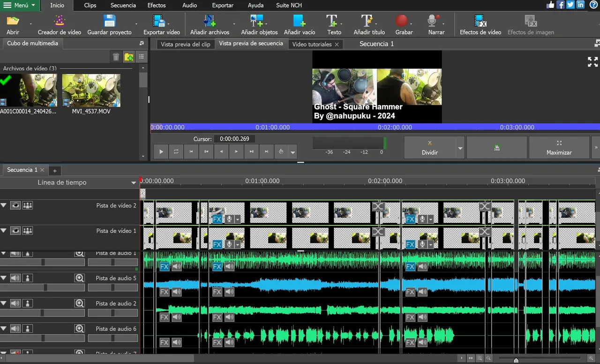Open Línea de tiempo view dropdown
The image size is (600, 364).
134,183
